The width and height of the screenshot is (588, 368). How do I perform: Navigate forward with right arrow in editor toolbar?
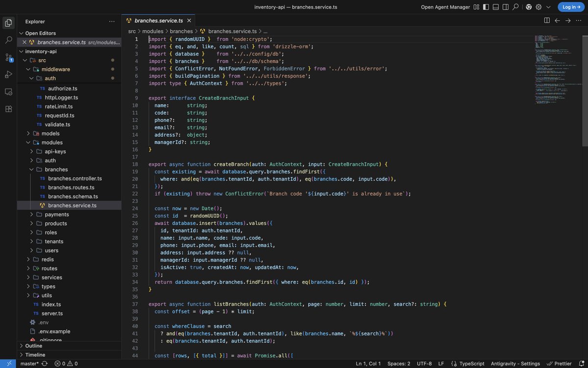[568, 21]
